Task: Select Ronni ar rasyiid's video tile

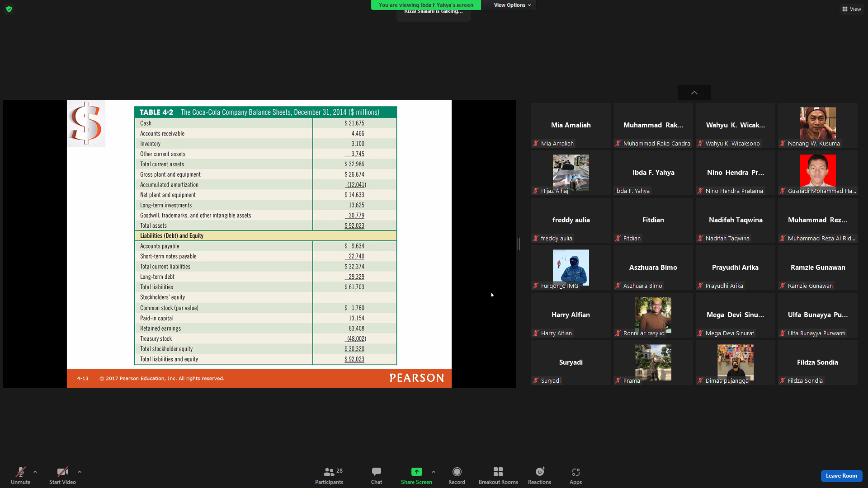Action: (x=653, y=315)
